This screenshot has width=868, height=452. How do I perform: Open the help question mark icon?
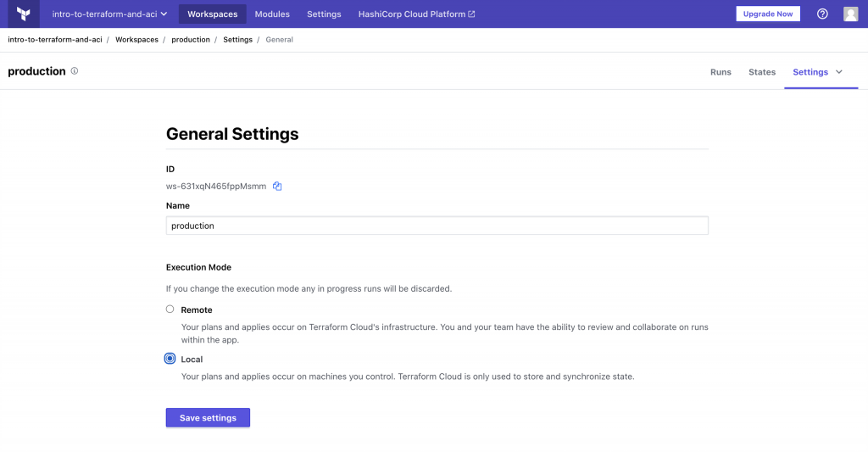click(x=822, y=14)
